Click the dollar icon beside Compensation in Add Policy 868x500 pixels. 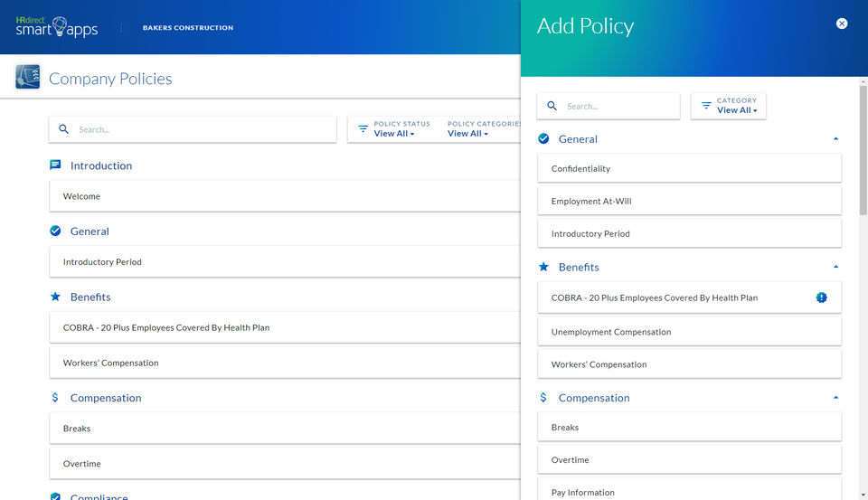pyautogui.click(x=543, y=398)
